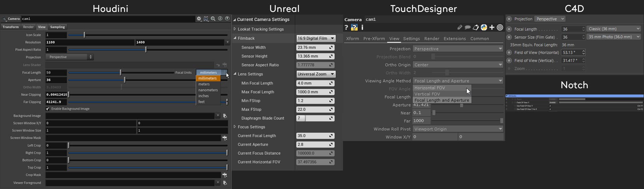
Task: Click Houdini magnifier search parameter icon
Action: [x=213, y=19]
